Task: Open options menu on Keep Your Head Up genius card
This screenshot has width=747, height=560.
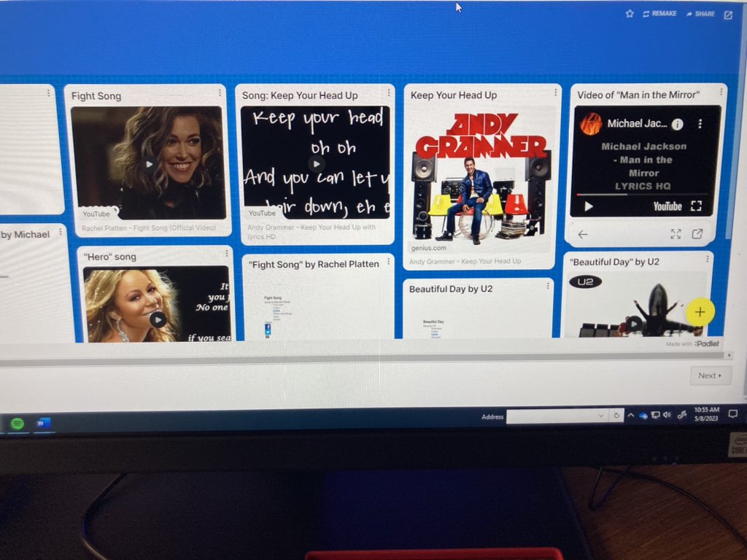Action: pyautogui.click(x=555, y=93)
